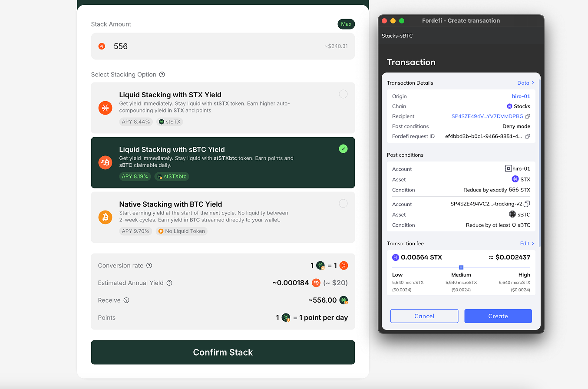This screenshot has height=389, width=588.
Task: Select Liquid Stacking with sBTC Yield radio
Action: coord(343,149)
